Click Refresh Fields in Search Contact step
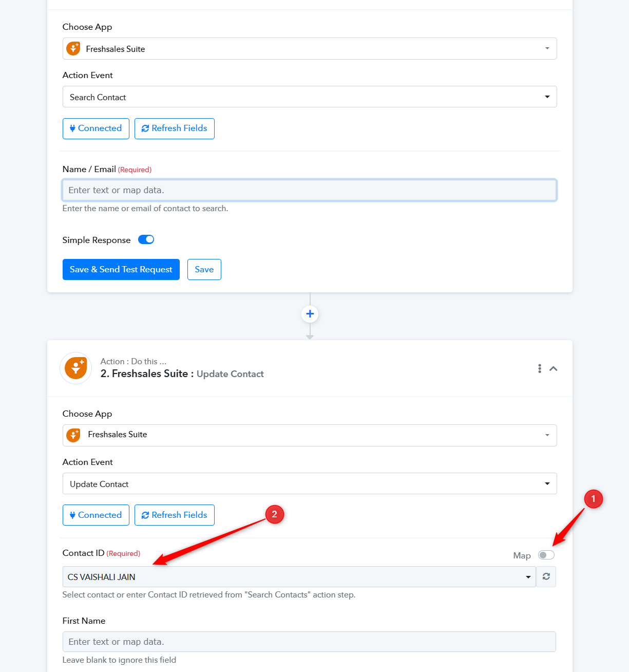The image size is (629, 672). [175, 128]
